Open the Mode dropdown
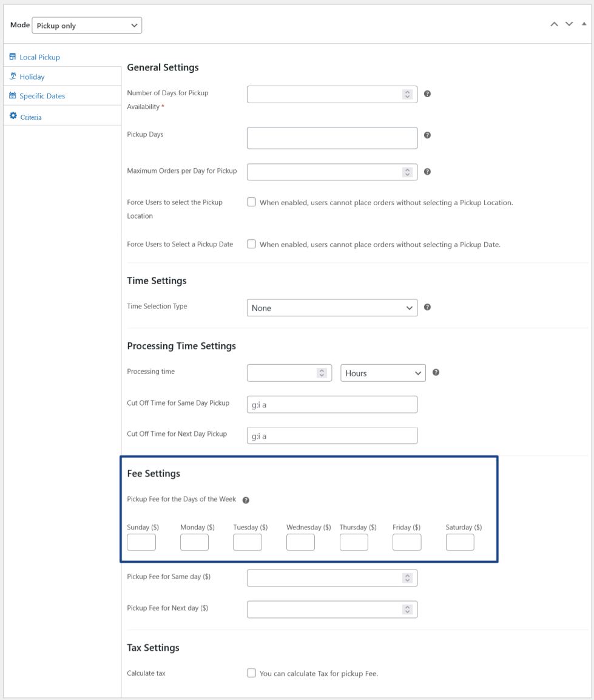 88,25
